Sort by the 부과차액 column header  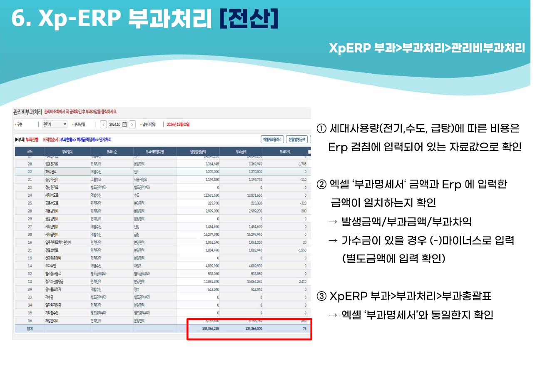click(285, 152)
